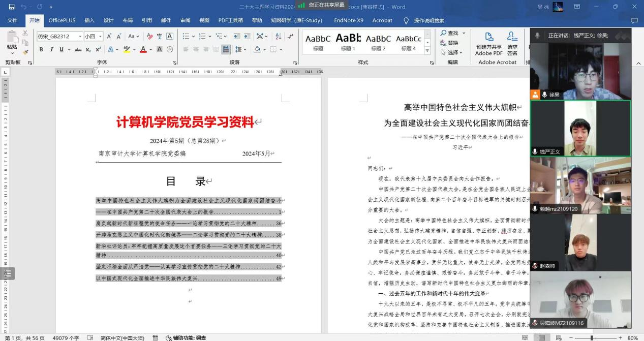Expand the font size dropdown 小四
This screenshot has height=341, width=644.
100,37
